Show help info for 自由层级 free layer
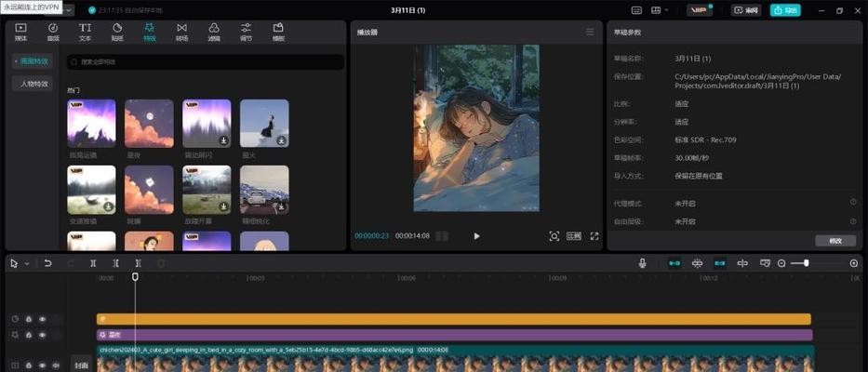 coord(853,221)
